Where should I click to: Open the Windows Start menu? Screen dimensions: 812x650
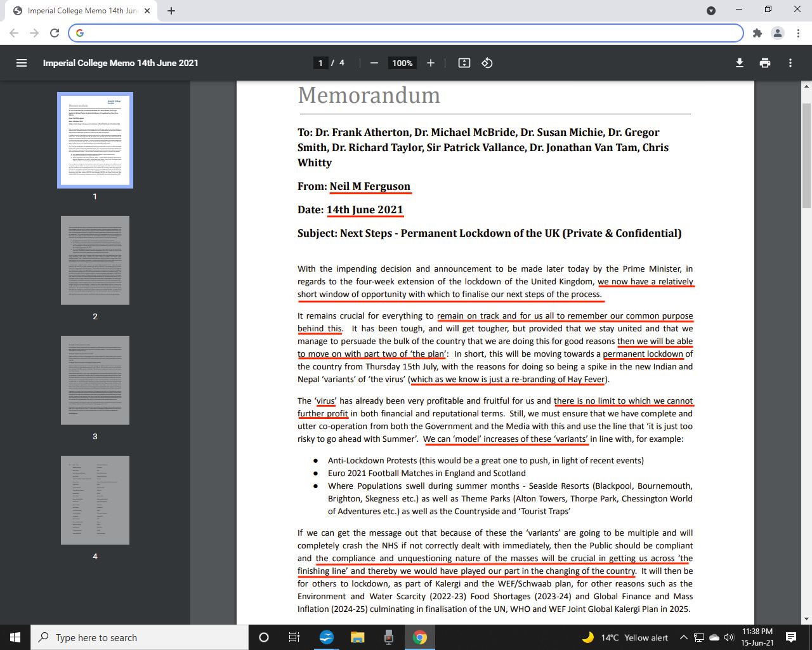coord(15,637)
